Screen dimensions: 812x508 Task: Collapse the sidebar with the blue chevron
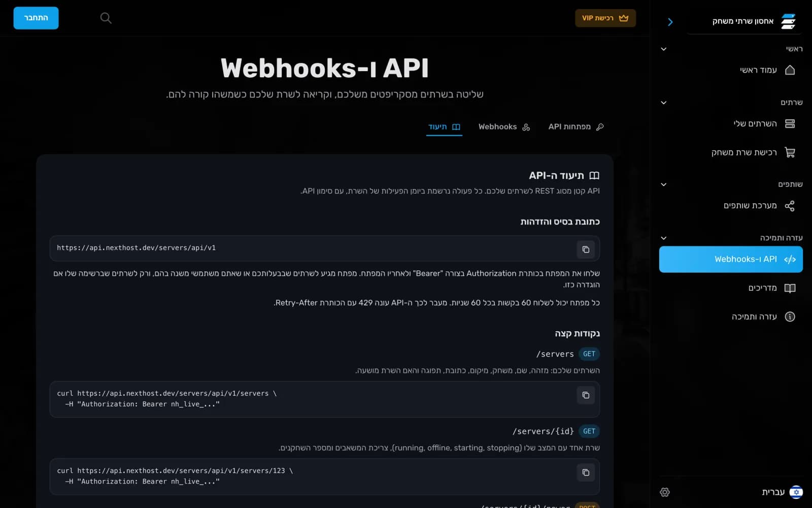tap(670, 22)
